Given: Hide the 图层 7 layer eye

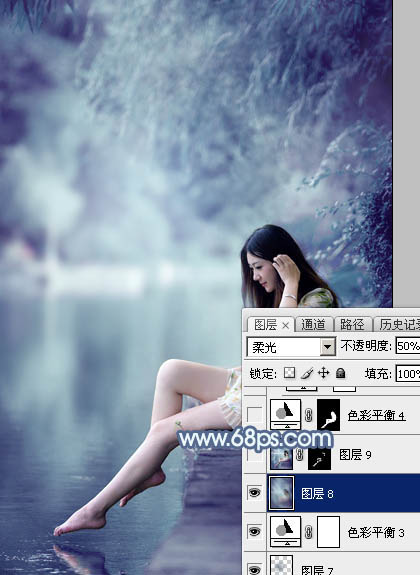Looking at the screenshot, I should (x=255, y=569).
